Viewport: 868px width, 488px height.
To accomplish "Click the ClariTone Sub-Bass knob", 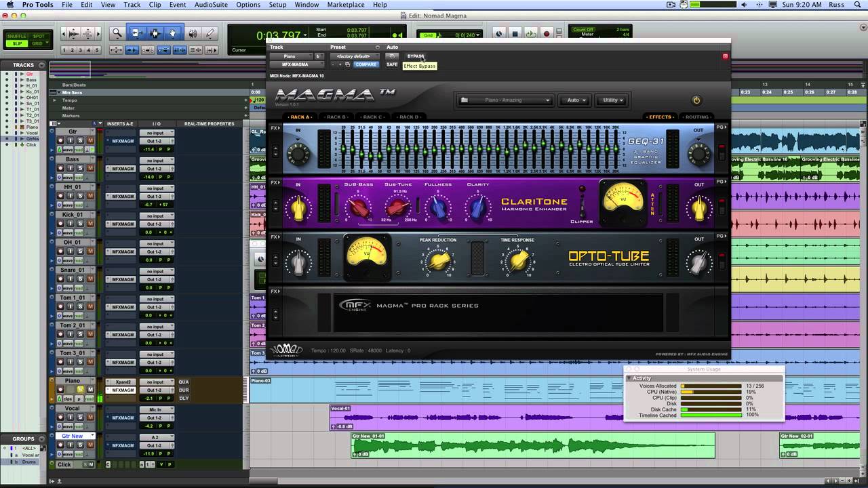I will pos(359,207).
